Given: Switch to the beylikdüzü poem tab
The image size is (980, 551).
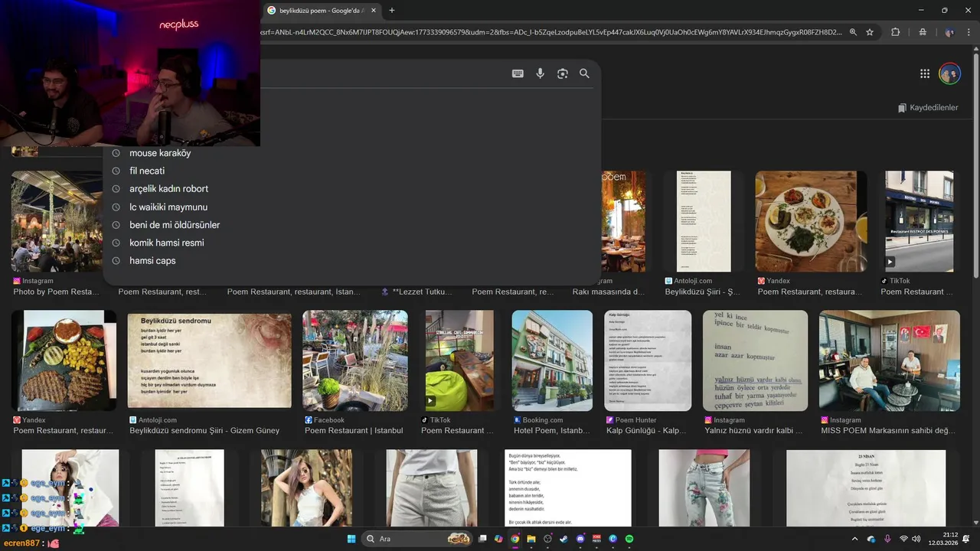Looking at the screenshot, I should (320, 10).
